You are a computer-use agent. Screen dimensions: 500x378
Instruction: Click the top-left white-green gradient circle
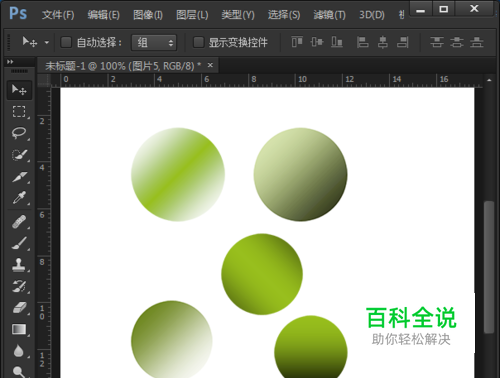178,174
